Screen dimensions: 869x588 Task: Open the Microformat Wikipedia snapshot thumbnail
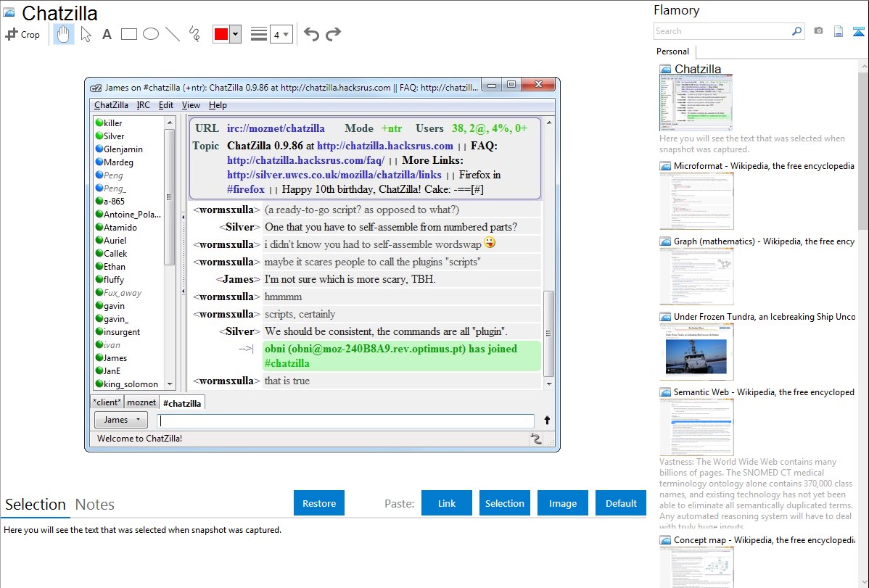pos(696,201)
